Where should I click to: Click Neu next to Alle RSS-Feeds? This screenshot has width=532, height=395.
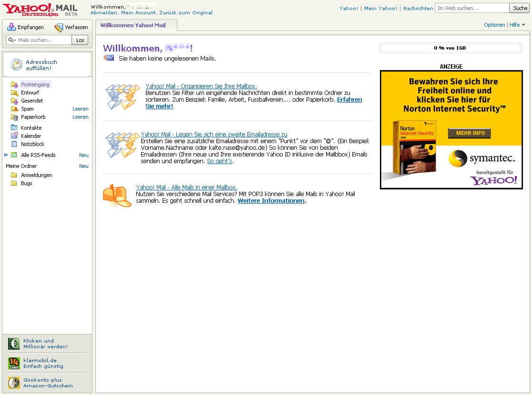(x=84, y=155)
